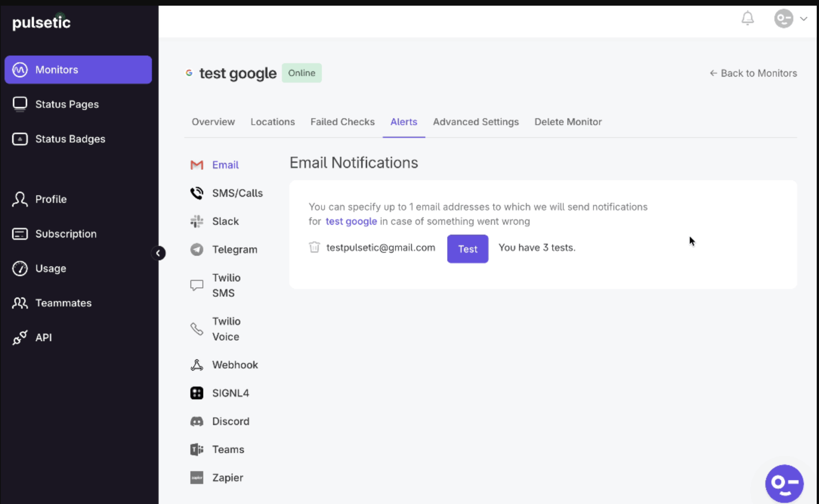Open the Profile page
819x504 pixels.
coord(51,199)
